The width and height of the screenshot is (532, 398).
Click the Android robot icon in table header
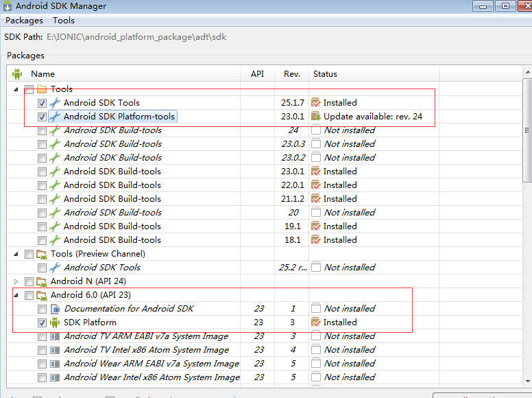(x=17, y=73)
